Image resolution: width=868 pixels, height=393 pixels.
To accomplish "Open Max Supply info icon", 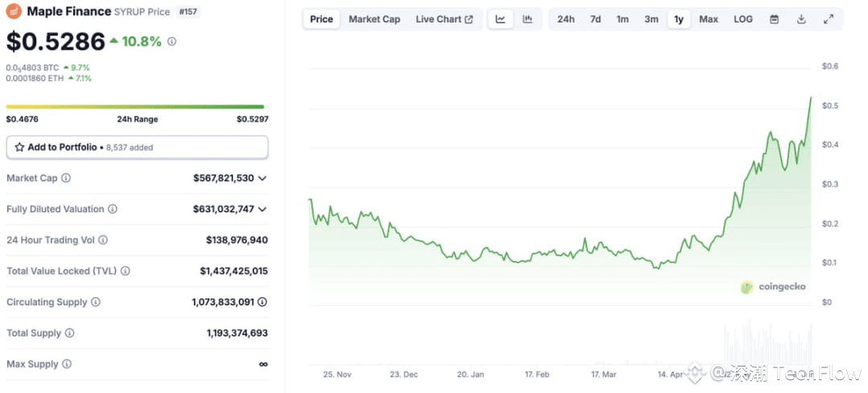I will click(67, 364).
